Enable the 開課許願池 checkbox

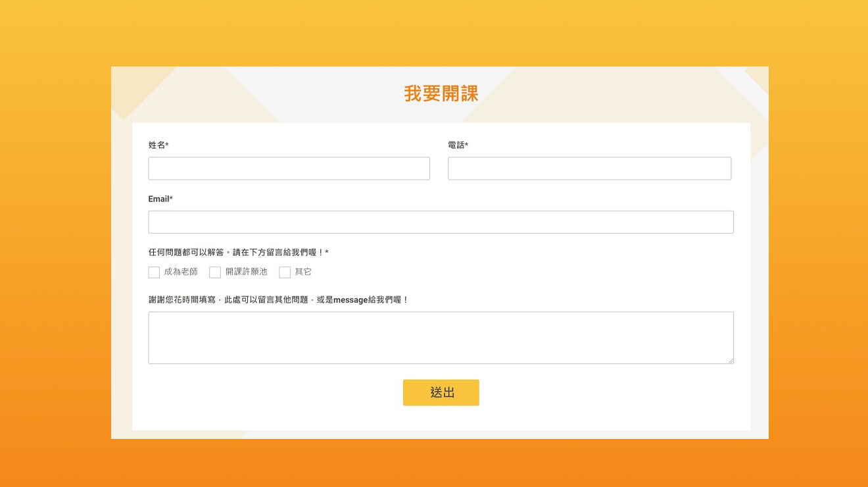pos(215,272)
